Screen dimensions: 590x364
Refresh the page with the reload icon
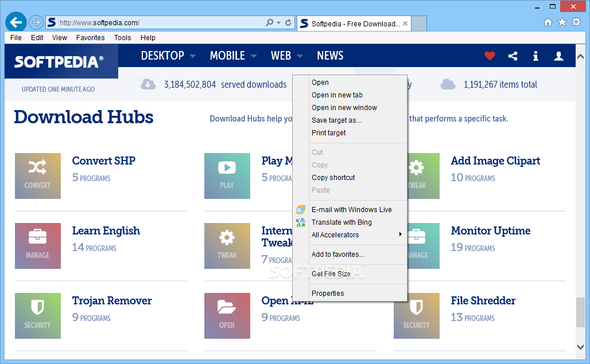pyautogui.click(x=288, y=22)
